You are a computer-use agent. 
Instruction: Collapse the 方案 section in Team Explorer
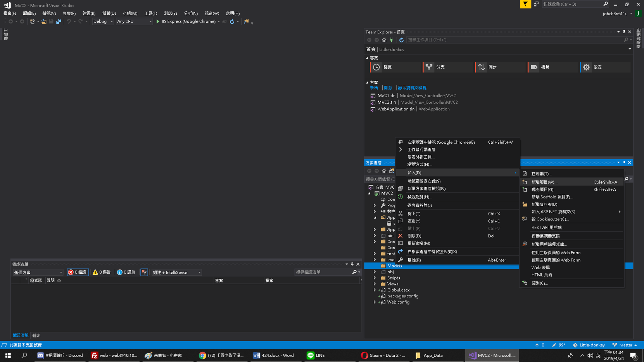pyautogui.click(x=367, y=83)
